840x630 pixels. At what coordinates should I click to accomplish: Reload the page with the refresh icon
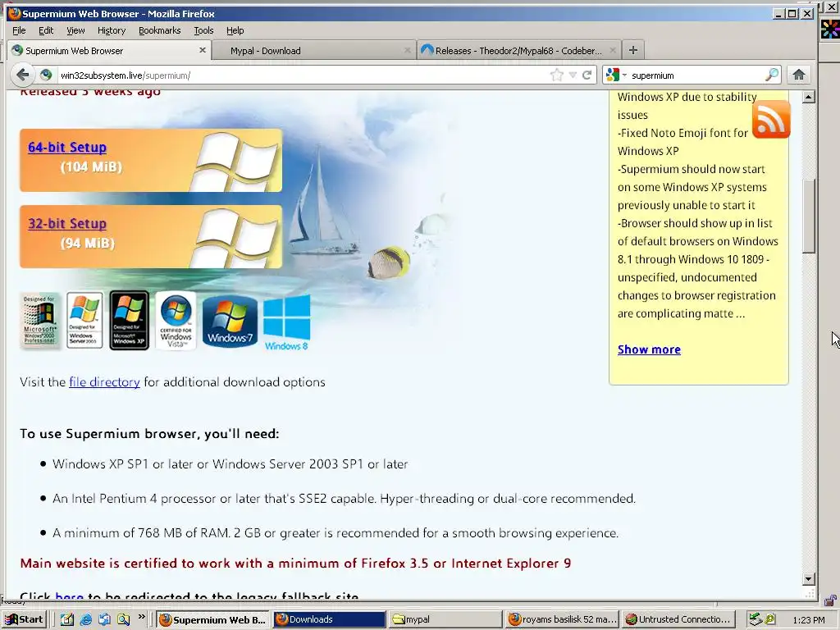pos(587,75)
